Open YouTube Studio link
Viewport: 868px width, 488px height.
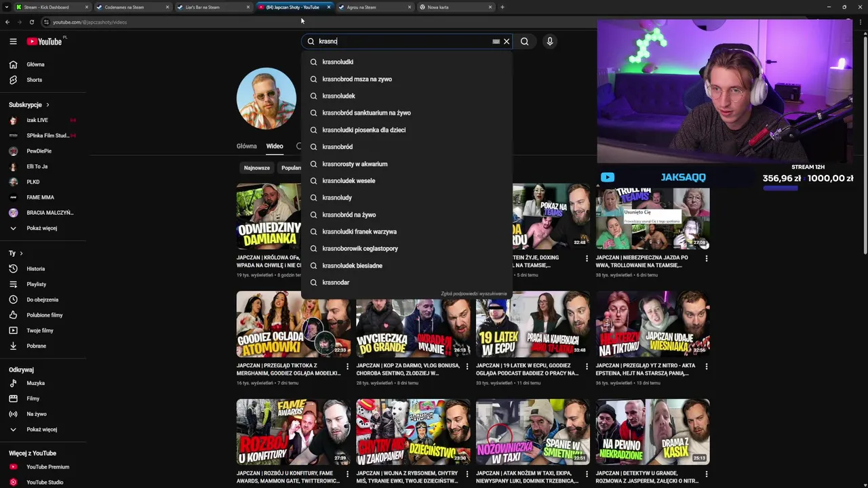[x=43, y=483]
